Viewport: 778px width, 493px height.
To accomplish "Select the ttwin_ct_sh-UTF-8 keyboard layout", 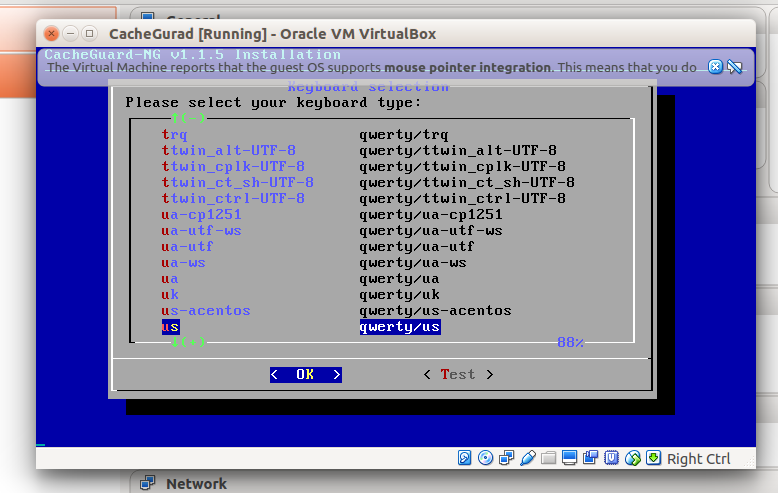I will click(x=238, y=182).
